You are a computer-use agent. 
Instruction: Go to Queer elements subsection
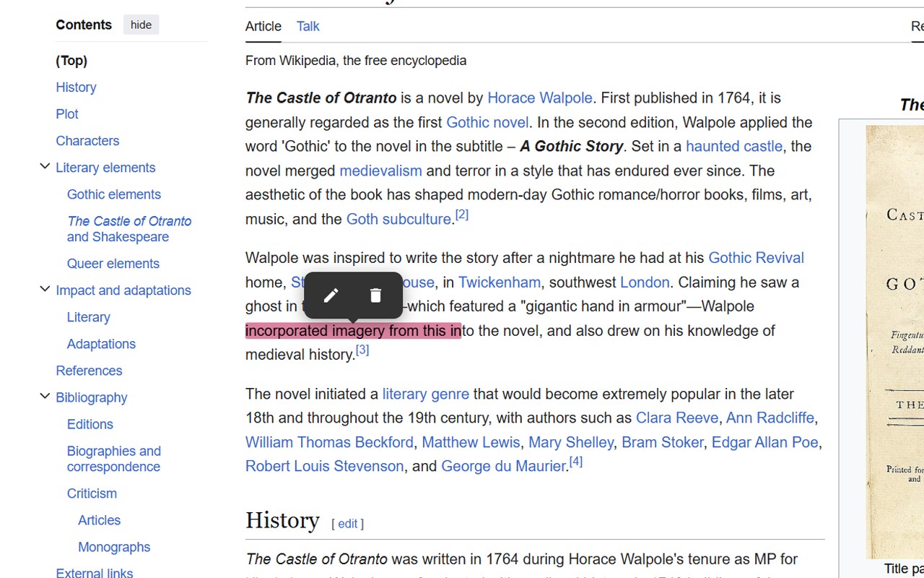coord(113,264)
